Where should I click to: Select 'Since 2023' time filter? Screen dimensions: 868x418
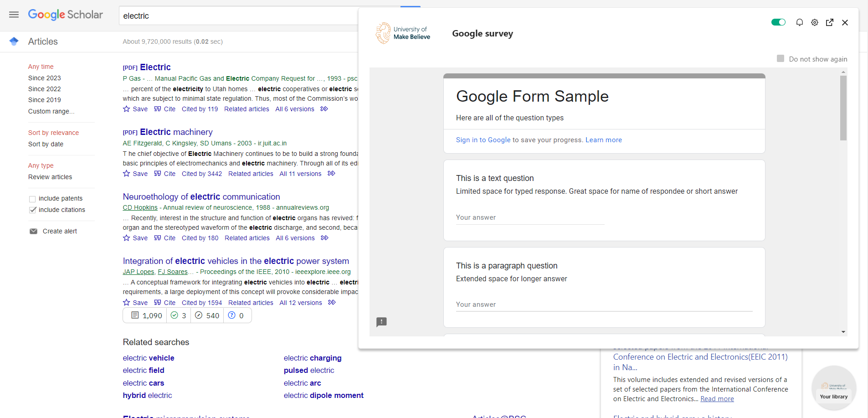pyautogui.click(x=44, y=78)
